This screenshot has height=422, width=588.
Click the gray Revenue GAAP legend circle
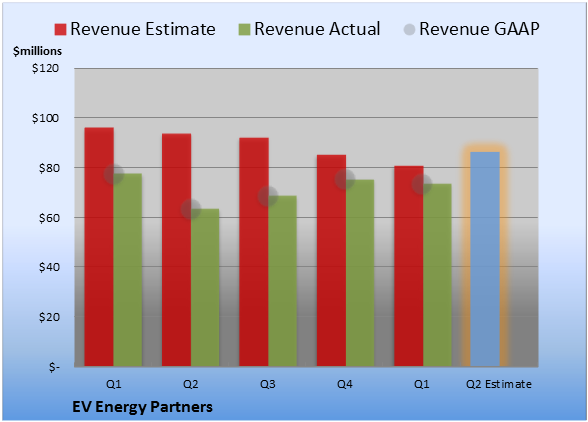tap(410, 29)
